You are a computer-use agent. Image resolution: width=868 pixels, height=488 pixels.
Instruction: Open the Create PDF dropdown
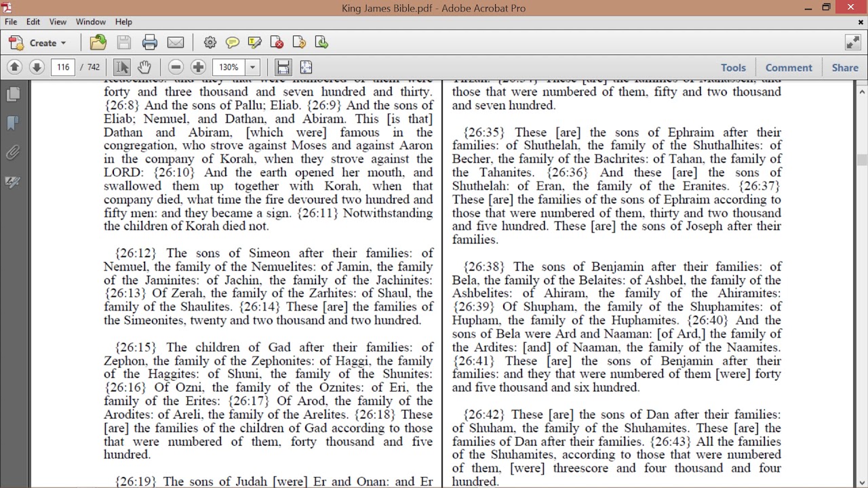(x=37, y=43)
